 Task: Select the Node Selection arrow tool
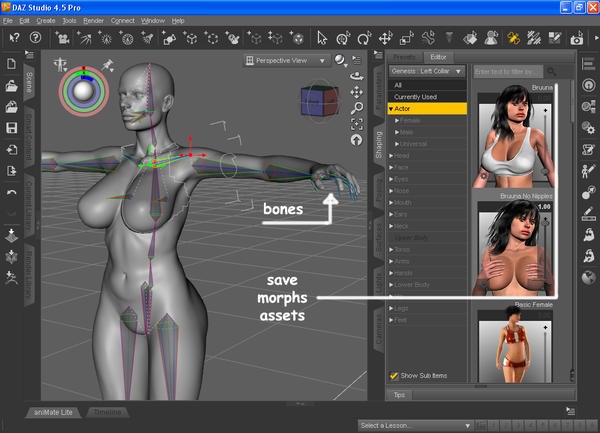322,38
